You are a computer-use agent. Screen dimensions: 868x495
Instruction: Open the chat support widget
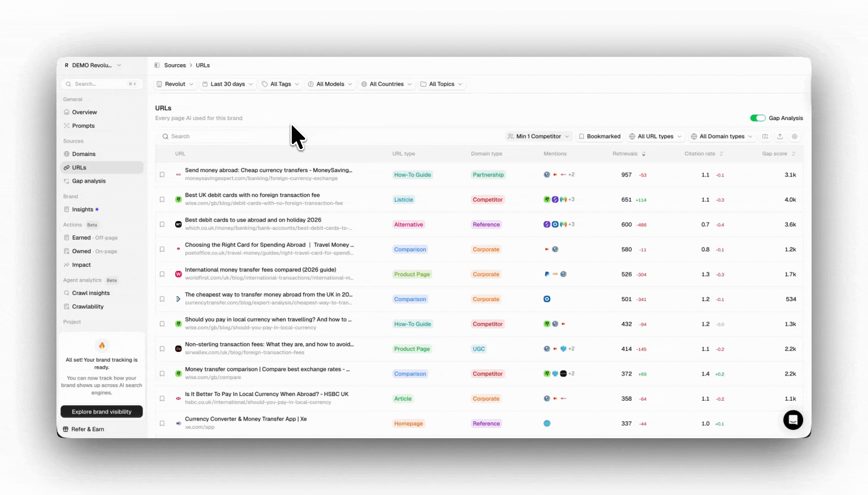click(793, 419)
